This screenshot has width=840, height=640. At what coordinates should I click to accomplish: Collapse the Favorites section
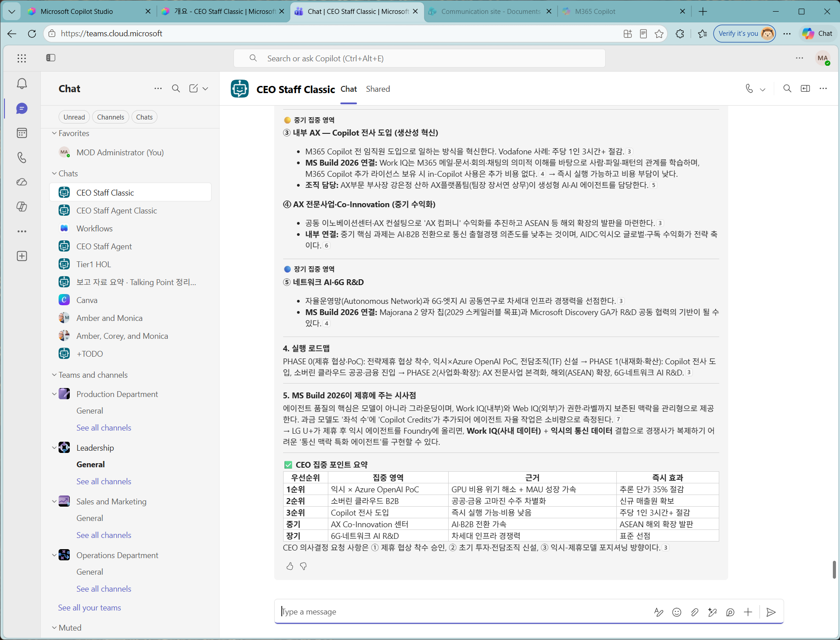point(54,133)
